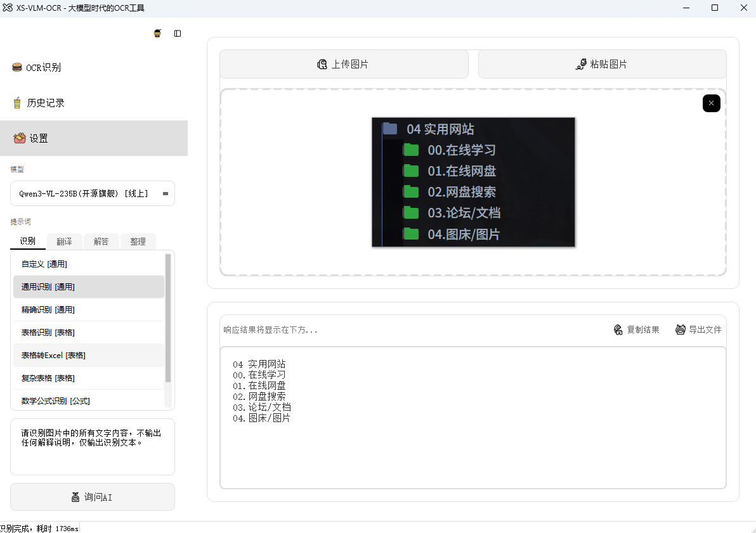
Task: Copy results with 复制结果 button
Action: 636,330
